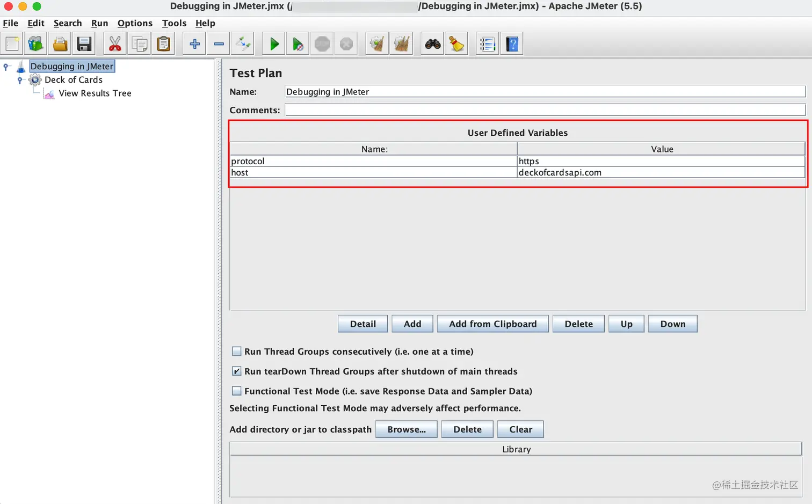Select the "protocol" variable name cell

click(373, 161)
